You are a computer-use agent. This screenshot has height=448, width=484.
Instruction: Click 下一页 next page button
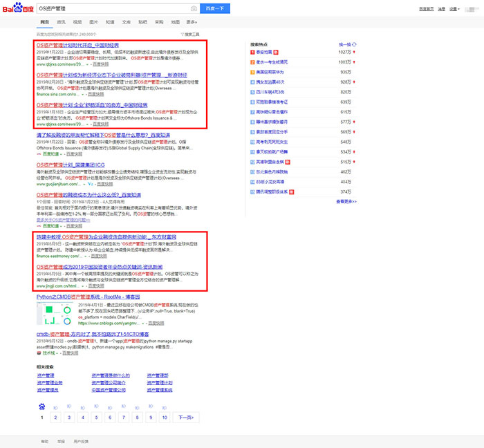coord(186,418)
